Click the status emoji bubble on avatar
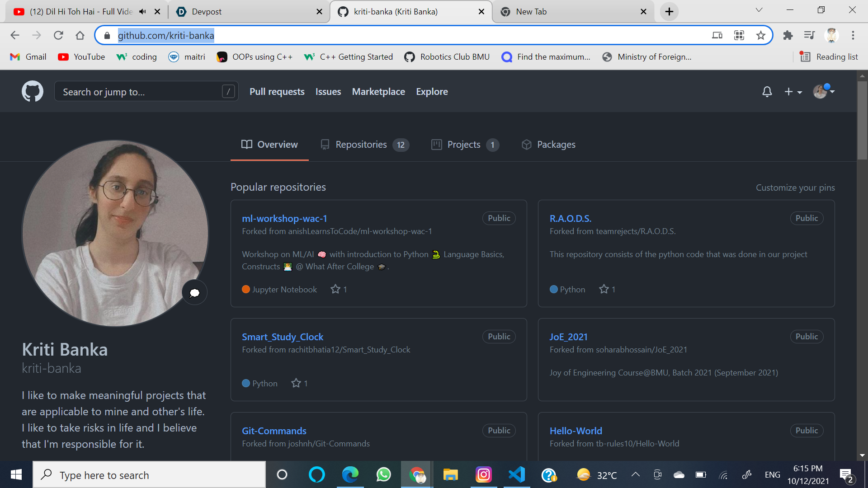 194,293
